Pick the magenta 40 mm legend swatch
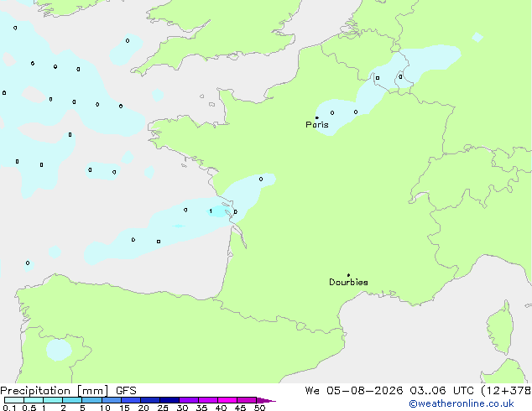The height and width of the screenshot is (411, 532). click(227, 400)
